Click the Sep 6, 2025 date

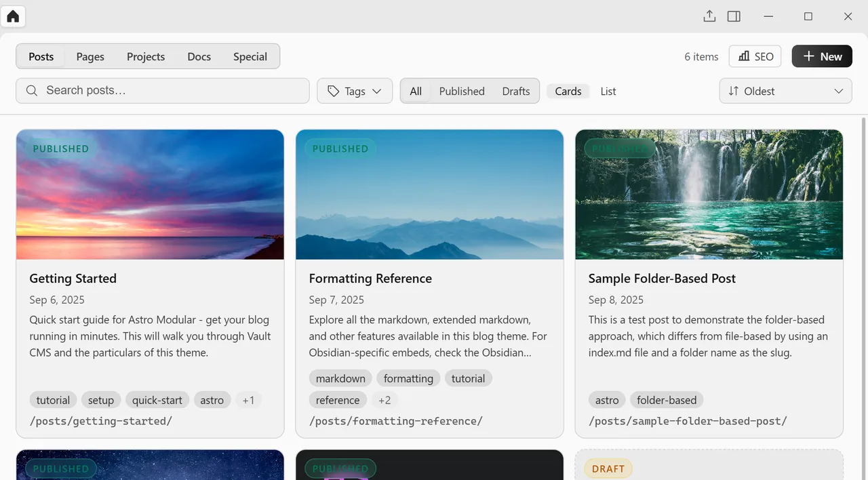click(x=57, y=300)
